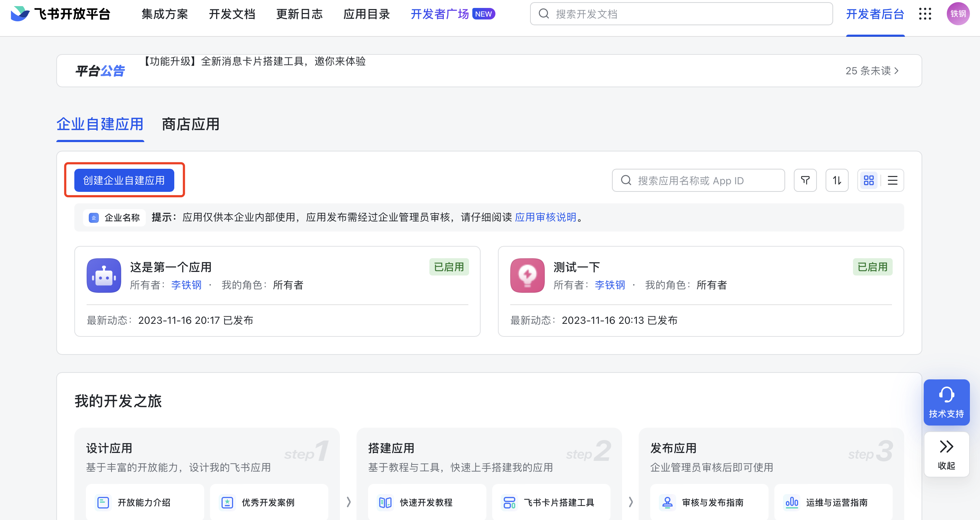The width and height of the screenshot is (980, 520).
Task: Click the magnifier in 搜索开发文档 box
Action: [x=544, y=14]
